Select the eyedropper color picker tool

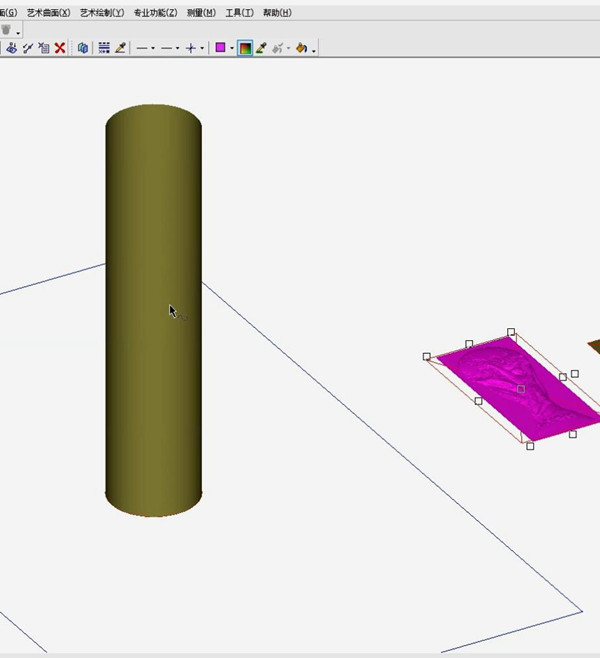click(261, 48)
